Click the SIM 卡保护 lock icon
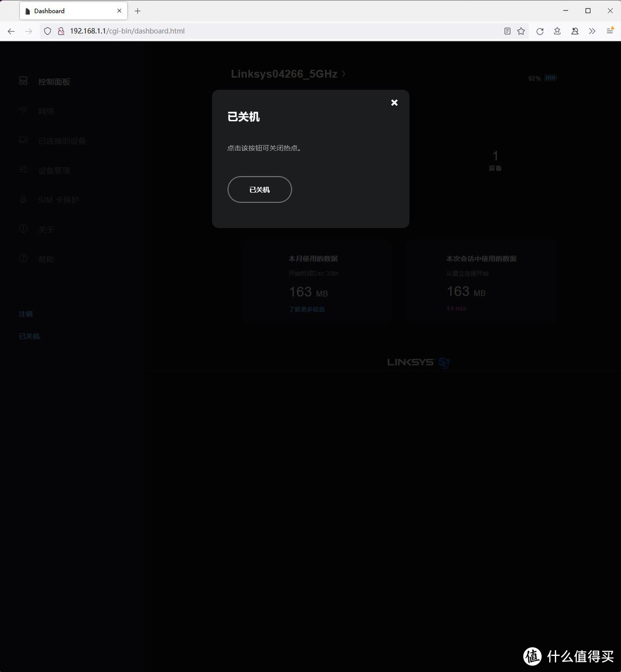The width and height of the screenshot is (621, 672). coord(23,199)
